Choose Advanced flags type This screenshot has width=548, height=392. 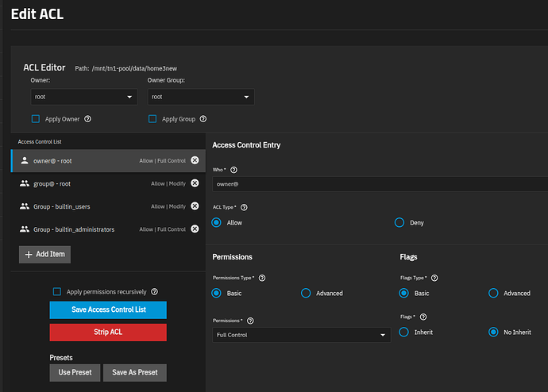[493, 293]
